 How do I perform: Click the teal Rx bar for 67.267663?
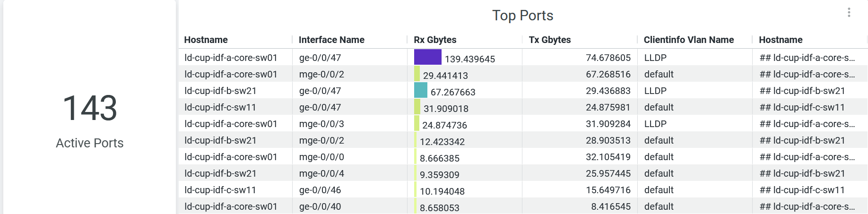click(x=420, y=90)
